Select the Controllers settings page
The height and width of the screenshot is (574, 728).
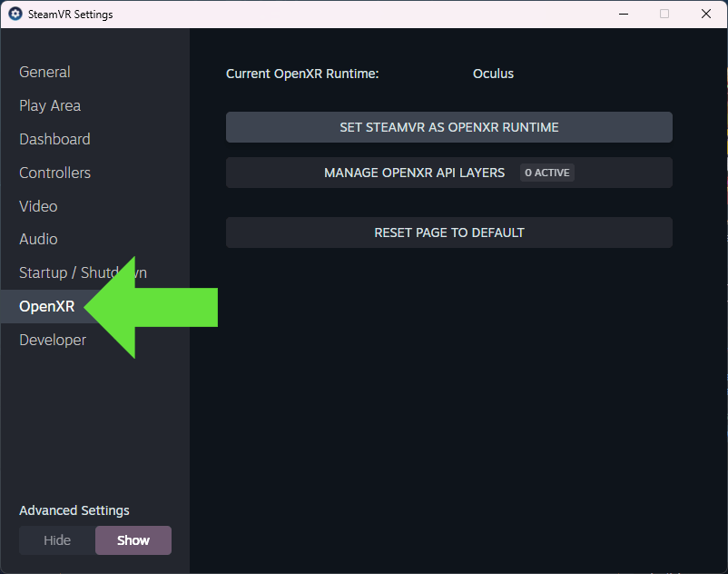click(x=54, y=173)
